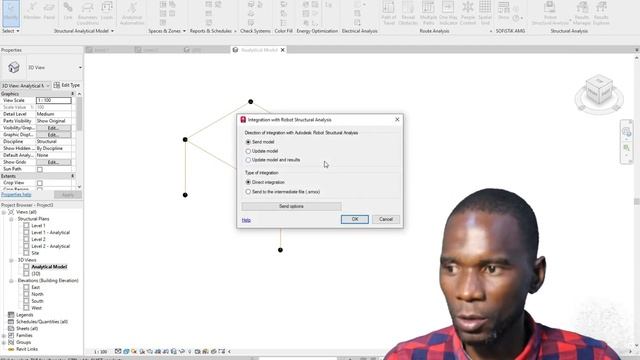Select the Update model radio button
The image size is (640, 360).
(248, 151)
